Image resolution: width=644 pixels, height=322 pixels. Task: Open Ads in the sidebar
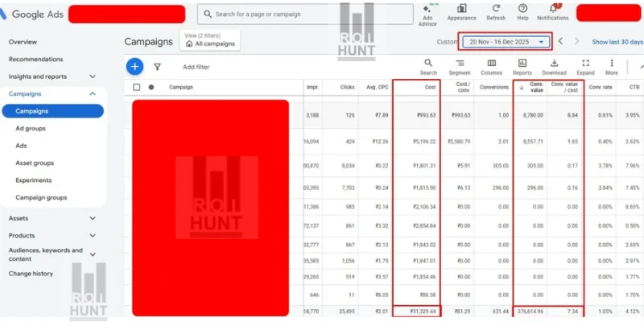click(x=22, y=146)
